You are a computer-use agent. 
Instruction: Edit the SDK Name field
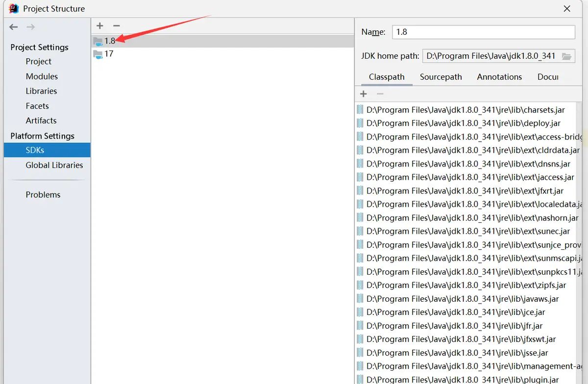click(483, 32)
